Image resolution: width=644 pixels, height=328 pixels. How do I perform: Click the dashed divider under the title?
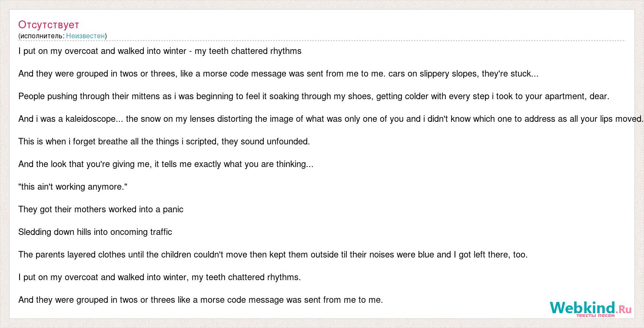[x=322, y=41]
